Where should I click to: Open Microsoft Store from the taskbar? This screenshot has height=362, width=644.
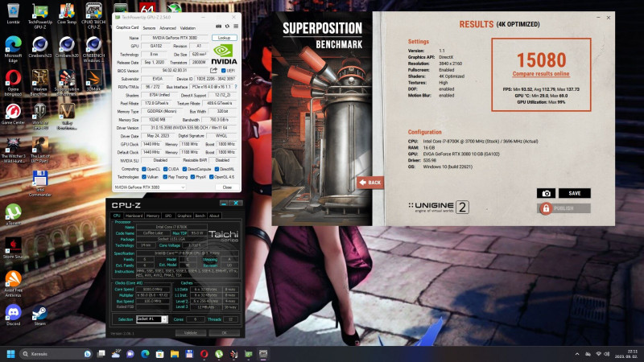pos(159,354)
